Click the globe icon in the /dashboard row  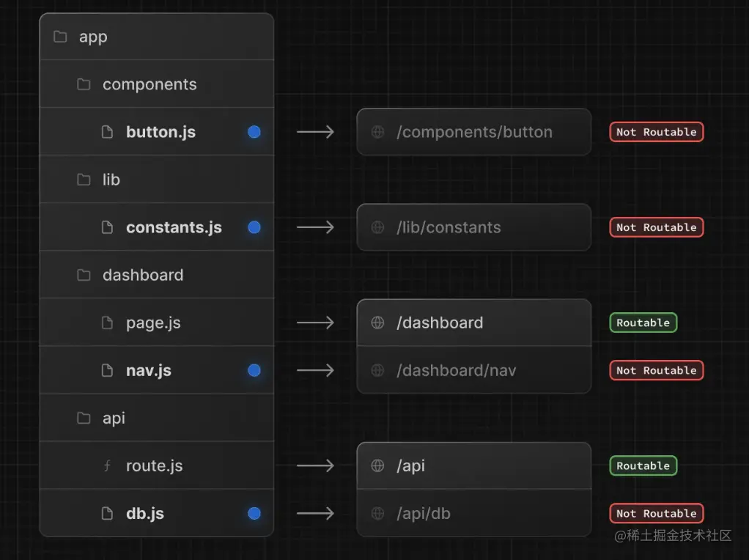[x=378, y=323]
